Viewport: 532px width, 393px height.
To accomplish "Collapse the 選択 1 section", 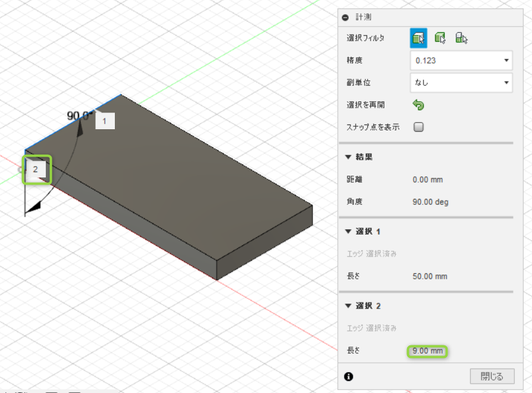I will pos(348,232).
